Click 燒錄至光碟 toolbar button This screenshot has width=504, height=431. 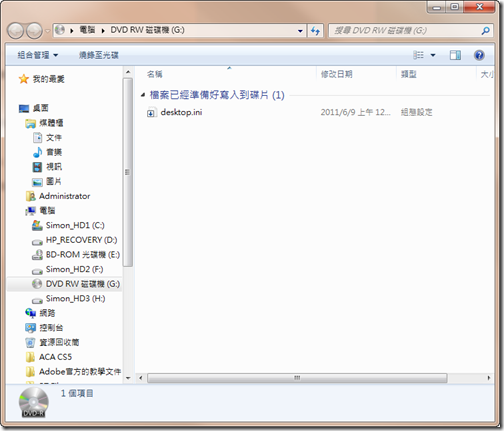tap(99, 55)
